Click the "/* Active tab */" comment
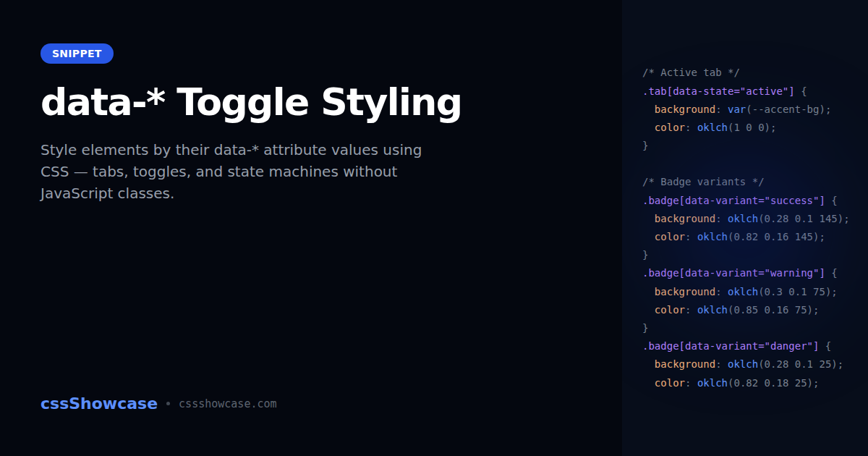Image resolution: width=868 pixels, height=456 pixels. [x=691, y=72]
